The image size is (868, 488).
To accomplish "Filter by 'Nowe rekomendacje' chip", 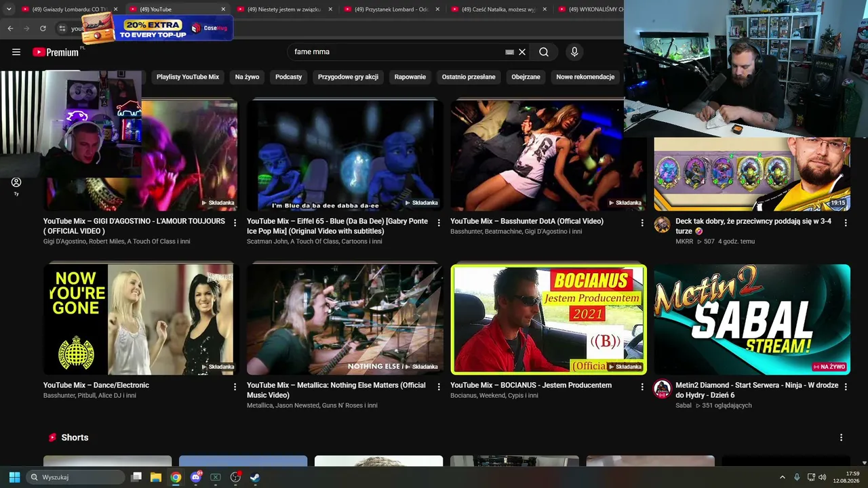I will pyautogui.click(x=585, y=77).
